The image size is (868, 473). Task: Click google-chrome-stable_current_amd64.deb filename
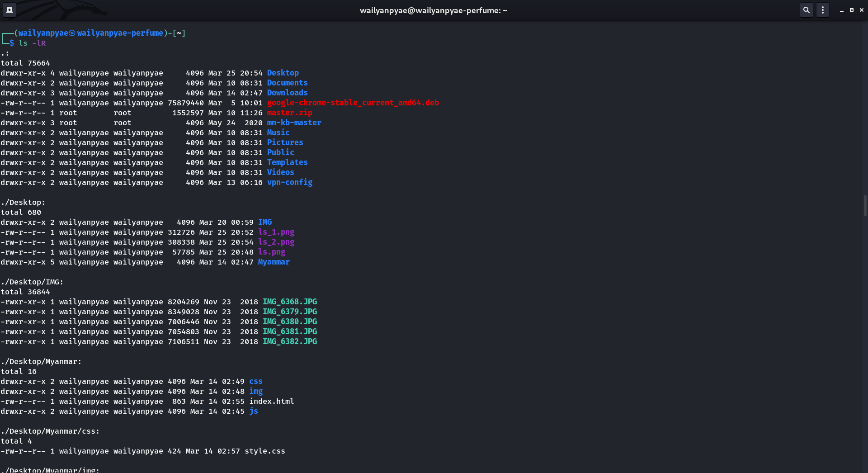click(353, 103)
